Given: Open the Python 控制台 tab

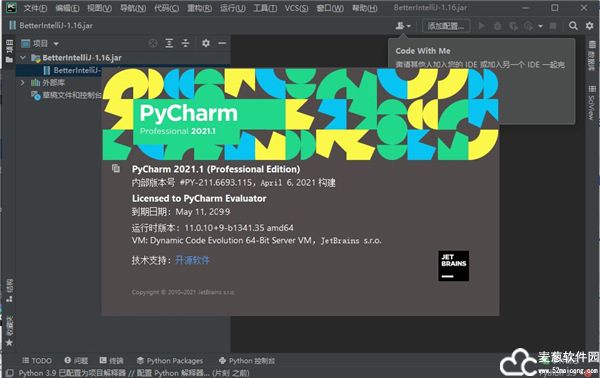Looking at the screenshot, I should click(x=247, y=361).
